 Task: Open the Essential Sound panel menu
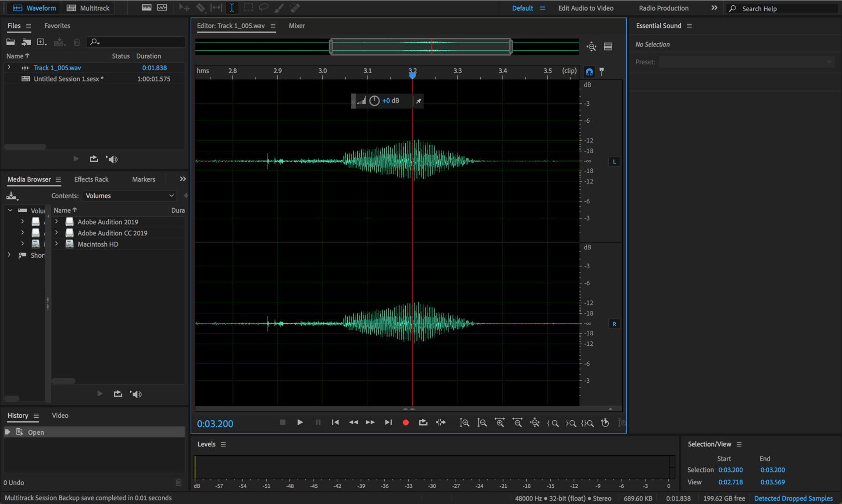click(689, 26)
